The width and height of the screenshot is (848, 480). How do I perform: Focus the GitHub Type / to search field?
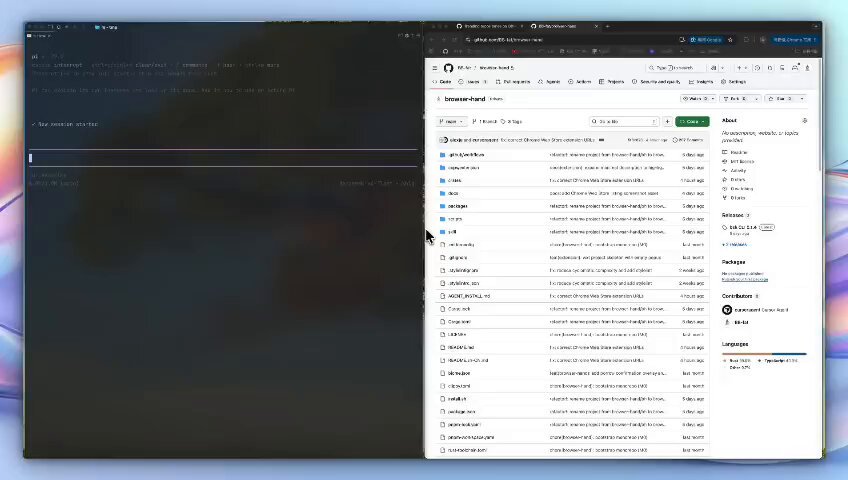point(676,68)
